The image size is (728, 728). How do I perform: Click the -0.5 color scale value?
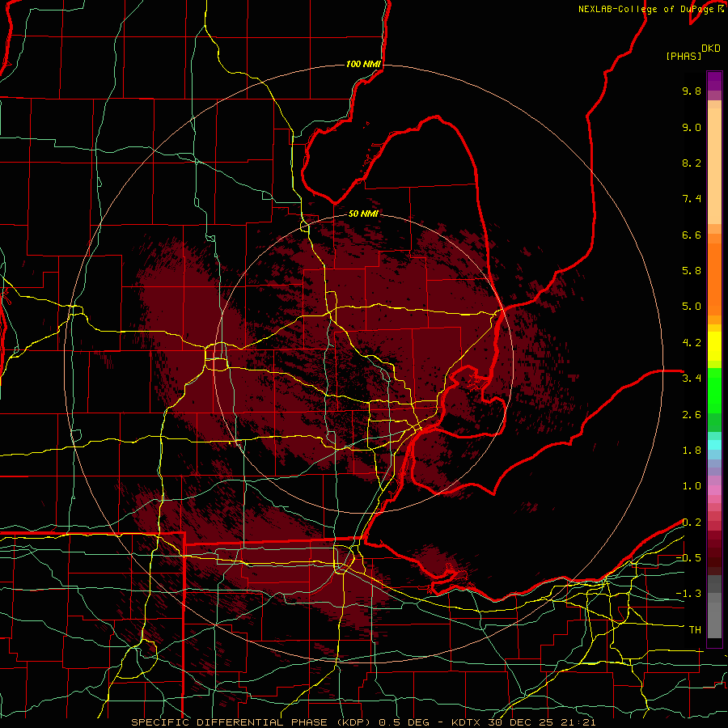pos(688,558)
